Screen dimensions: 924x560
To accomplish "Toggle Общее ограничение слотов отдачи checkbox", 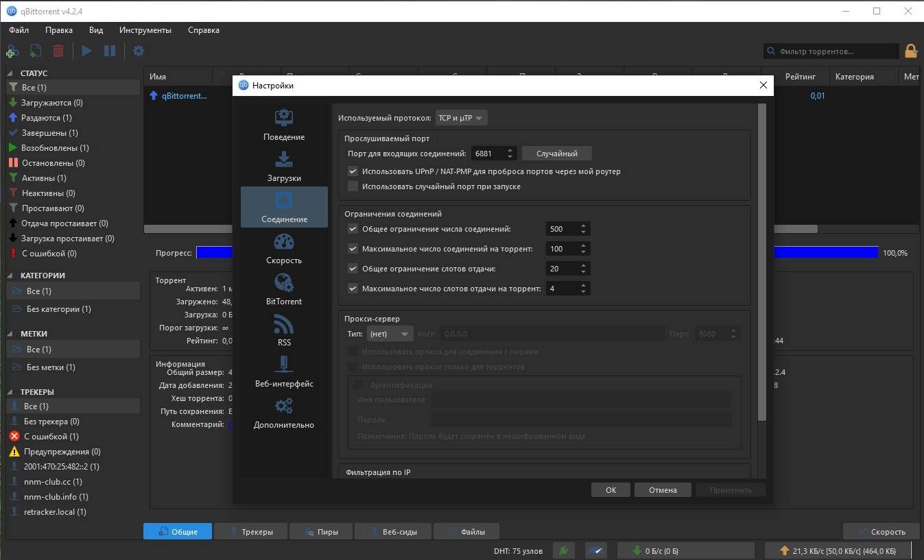I will [x=353, y=269].
